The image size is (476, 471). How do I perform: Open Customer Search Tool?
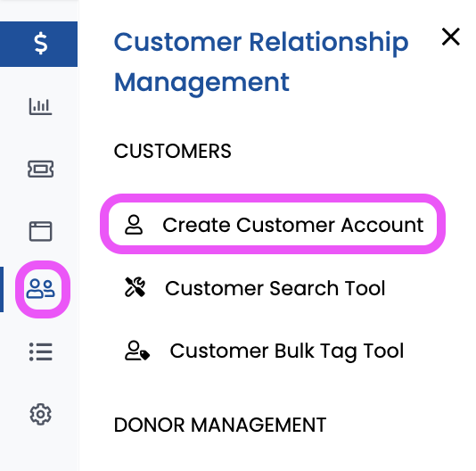(x=255, y=288)
